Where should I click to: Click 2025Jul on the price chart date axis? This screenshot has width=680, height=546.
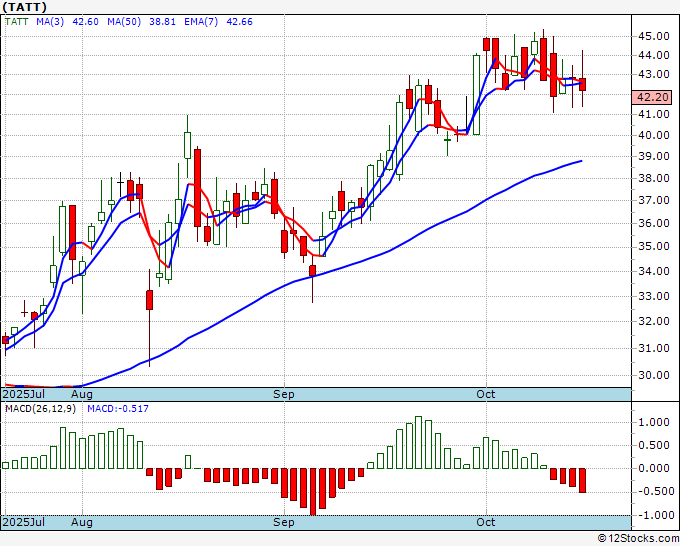point(23,394)
